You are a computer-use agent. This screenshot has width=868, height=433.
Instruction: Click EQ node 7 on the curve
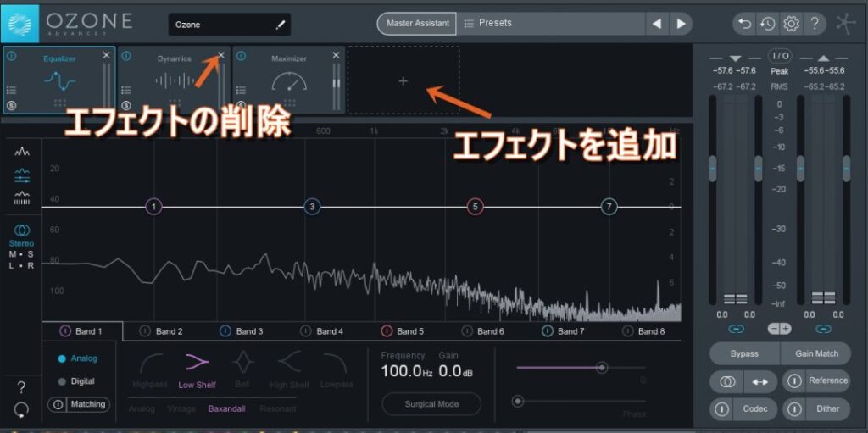tap(609, 207)
